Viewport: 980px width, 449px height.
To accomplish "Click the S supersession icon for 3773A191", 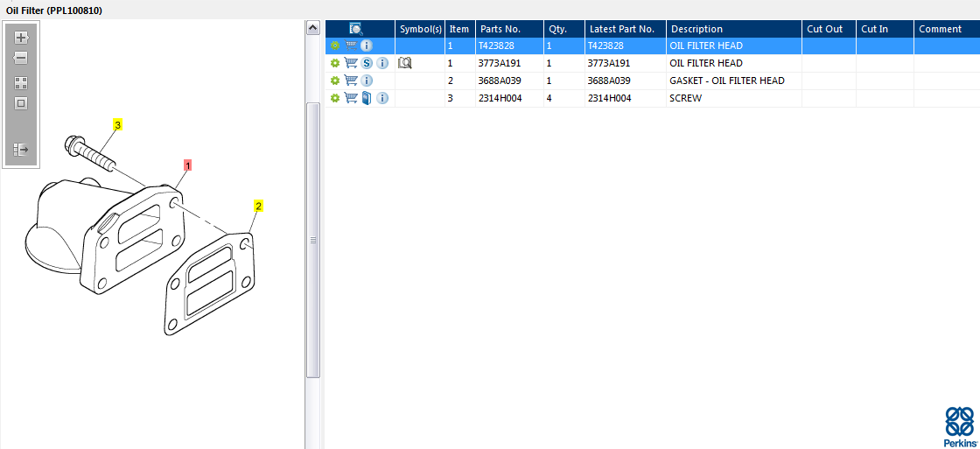I will [x=367, y=63].
